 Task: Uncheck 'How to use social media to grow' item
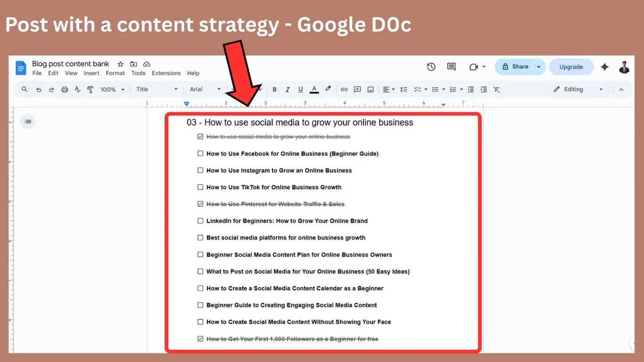200,137
